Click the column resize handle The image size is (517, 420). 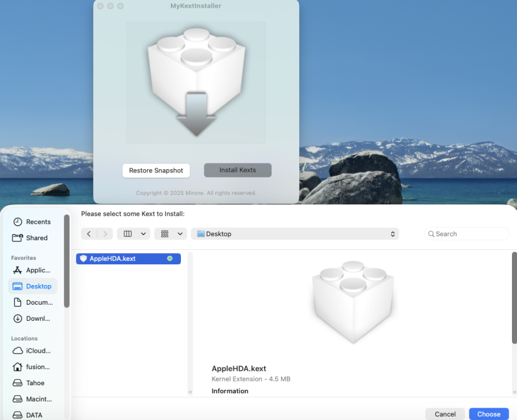[190, 392]
